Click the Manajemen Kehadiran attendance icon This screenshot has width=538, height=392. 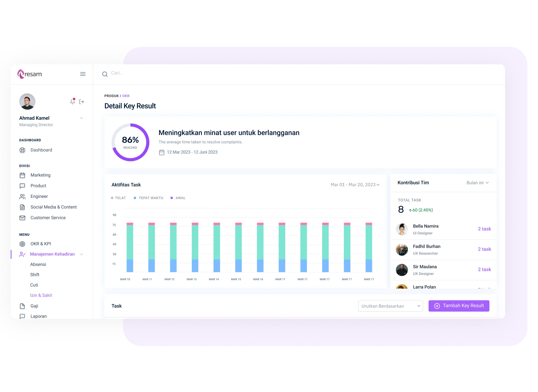point(23,254)
